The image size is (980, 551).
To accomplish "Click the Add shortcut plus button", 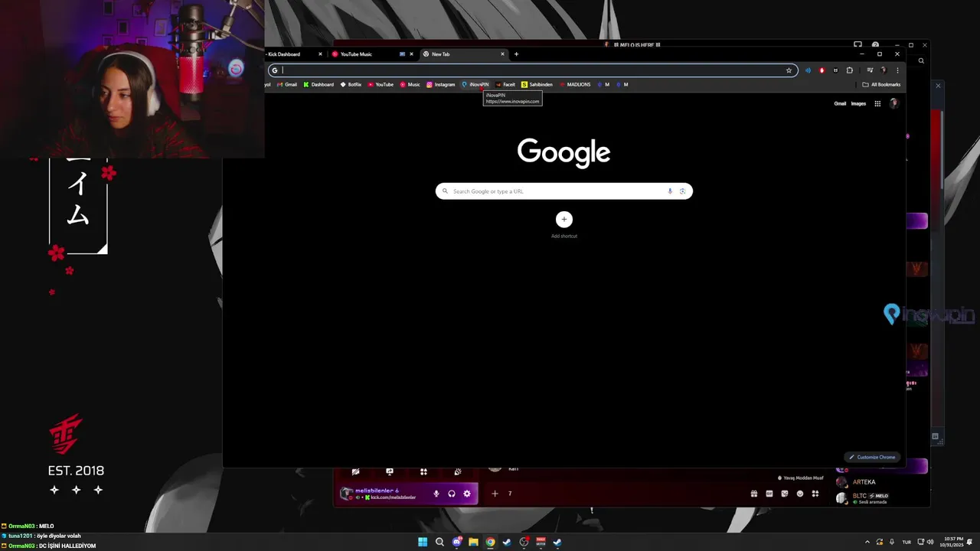I will pos(564,220).
